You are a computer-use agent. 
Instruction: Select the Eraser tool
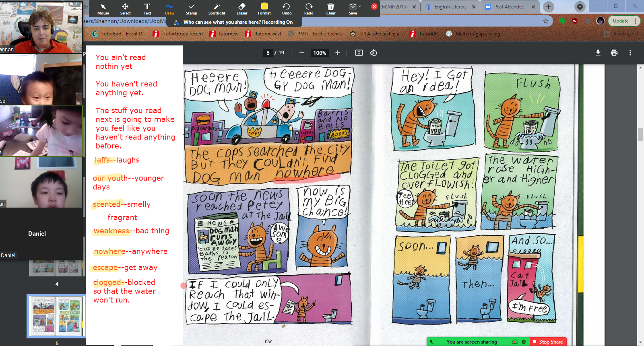[242, 9]
